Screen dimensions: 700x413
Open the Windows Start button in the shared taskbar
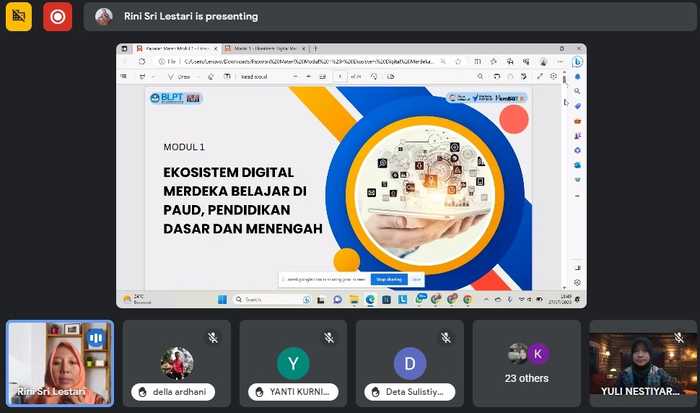pos(222,300)
